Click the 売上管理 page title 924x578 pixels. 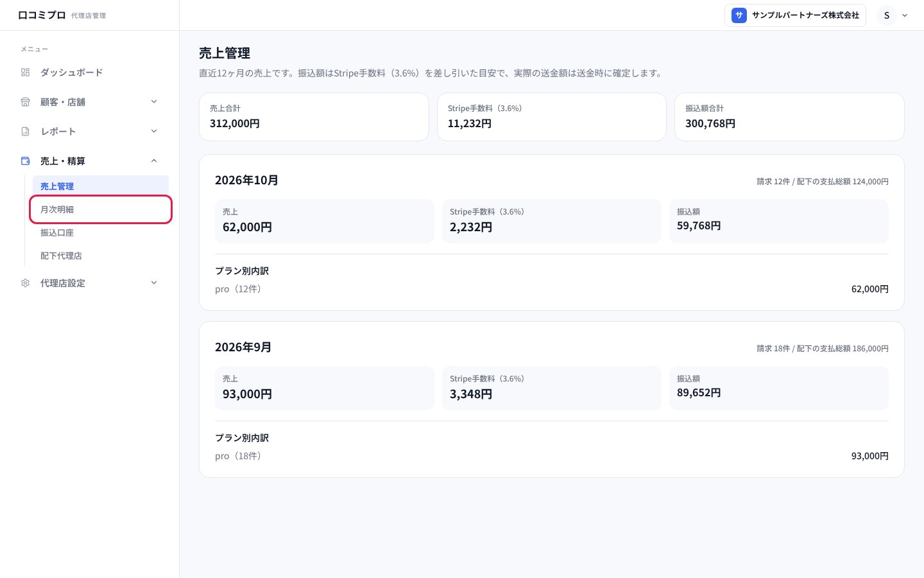pyautogui.click(x=225, y=53)
